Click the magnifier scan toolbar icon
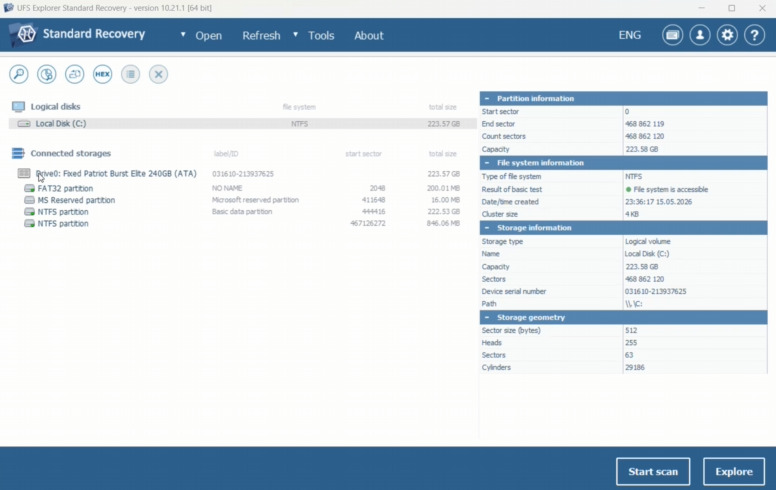Screen dimensions: 776x490 [19, 74]
